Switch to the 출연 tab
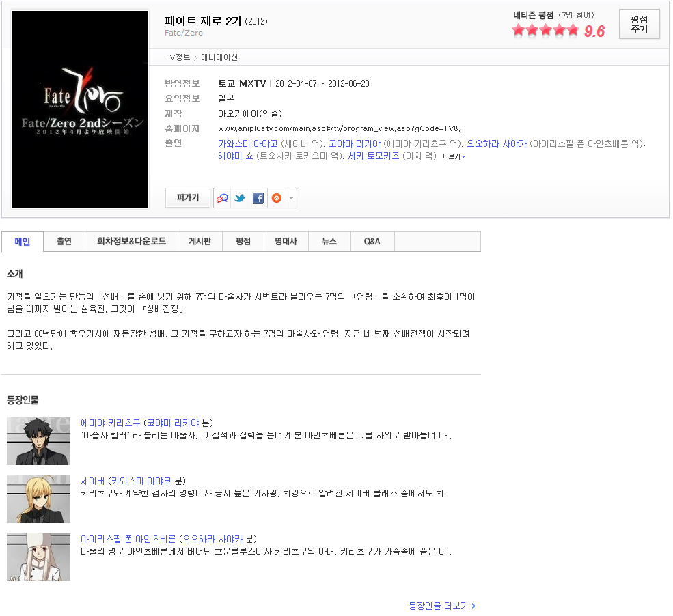Viewport: 673px width, 616px height. [64, 242]
